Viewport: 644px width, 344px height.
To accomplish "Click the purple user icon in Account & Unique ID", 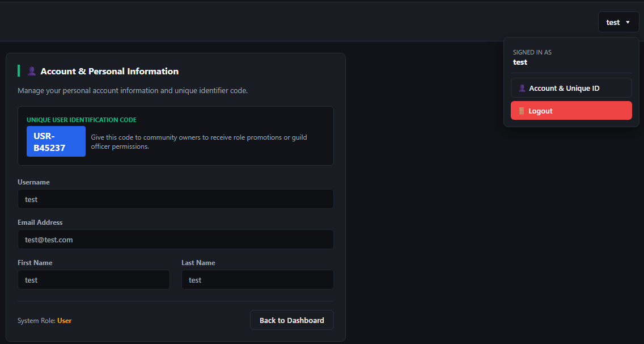I will coord(522,88).
